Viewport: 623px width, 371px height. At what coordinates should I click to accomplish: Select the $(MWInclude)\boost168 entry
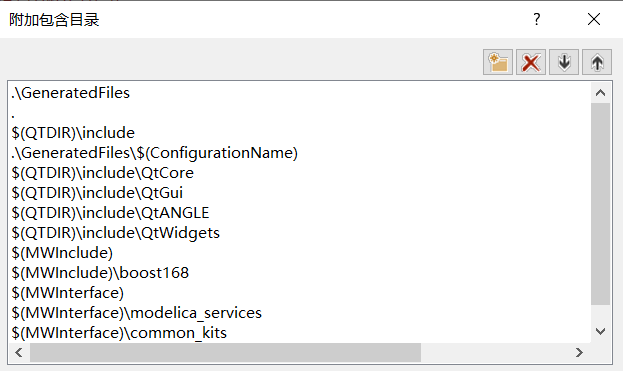click(x=100, y=273)
